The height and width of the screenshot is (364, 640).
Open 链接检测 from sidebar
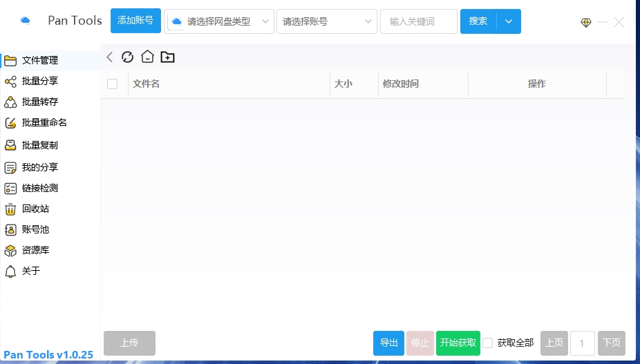click(x=39, y=188)
